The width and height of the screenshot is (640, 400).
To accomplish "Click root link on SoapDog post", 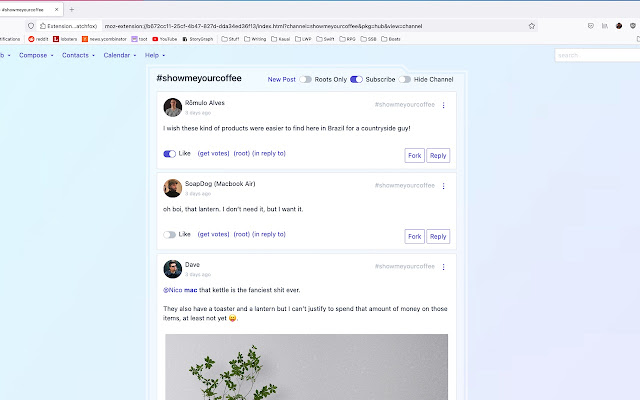I will pos(242,234).
